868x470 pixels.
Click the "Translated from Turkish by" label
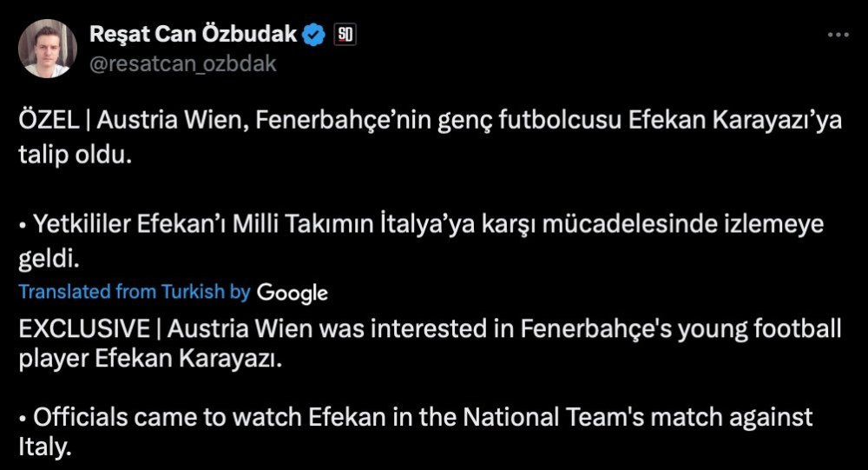[135, 293]
